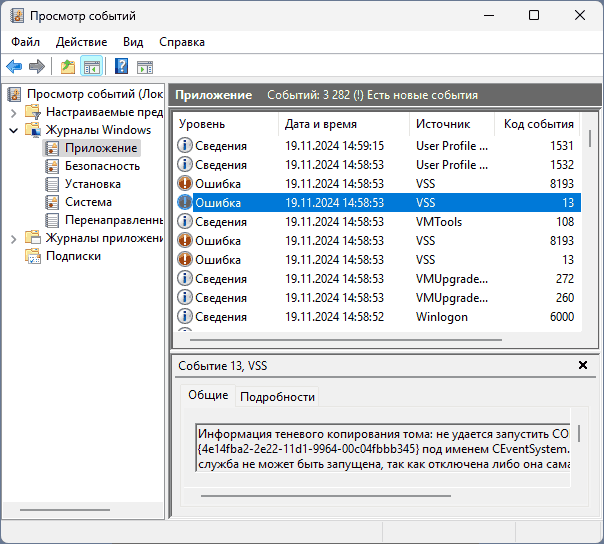Open the Help toolbar icon
Screen dimensions: 604x544
(121, 66)
